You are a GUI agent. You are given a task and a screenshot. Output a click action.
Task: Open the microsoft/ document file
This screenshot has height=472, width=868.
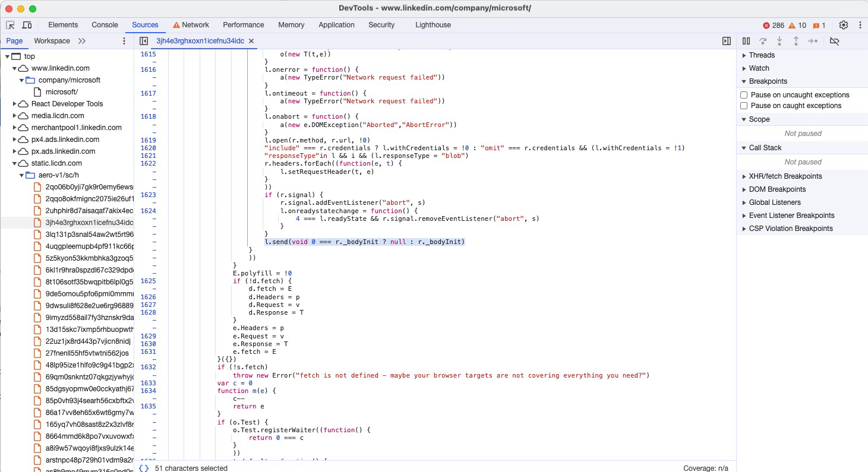pos(61,91)
